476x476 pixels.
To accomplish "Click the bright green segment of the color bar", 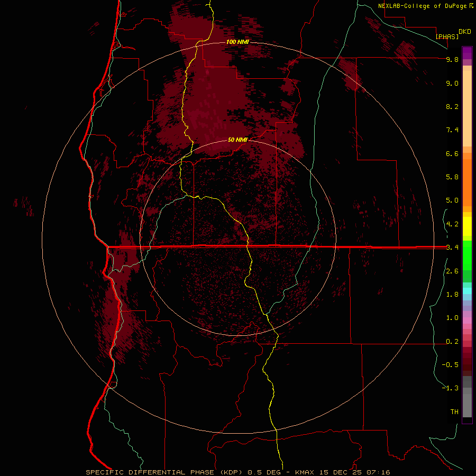I will pos(467,254).
